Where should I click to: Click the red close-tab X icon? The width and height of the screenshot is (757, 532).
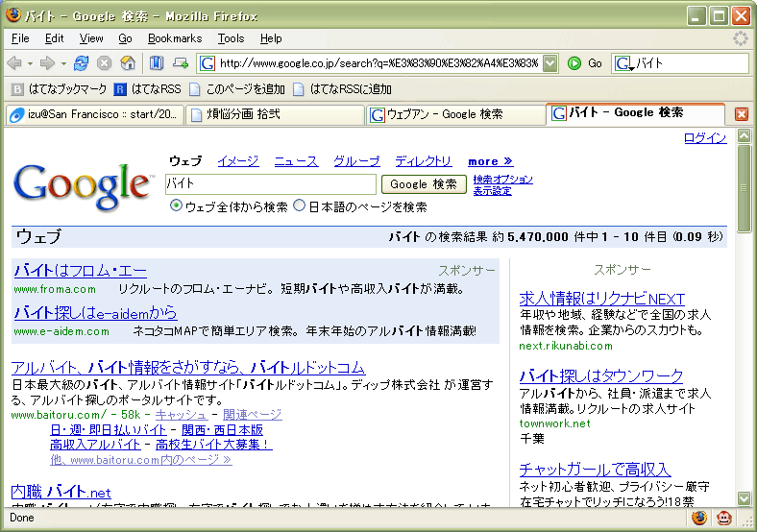742,114
